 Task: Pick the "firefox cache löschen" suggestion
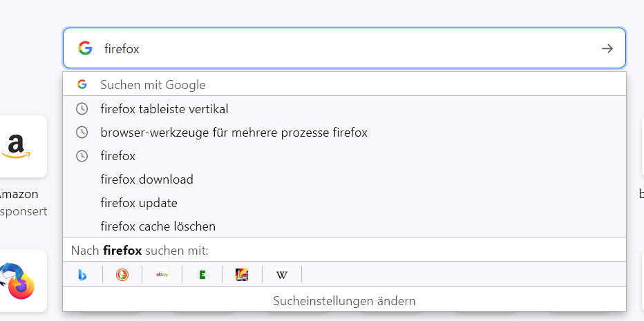158,226
